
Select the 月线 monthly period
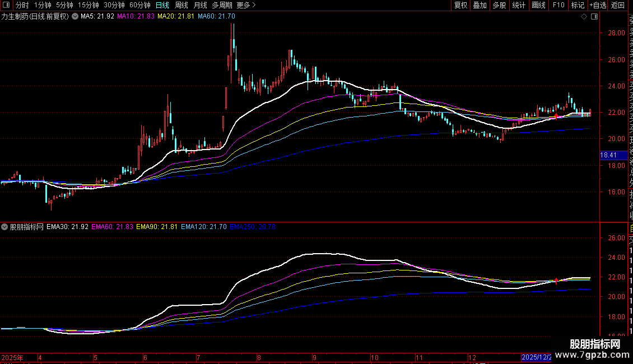(x=200, y=6)
